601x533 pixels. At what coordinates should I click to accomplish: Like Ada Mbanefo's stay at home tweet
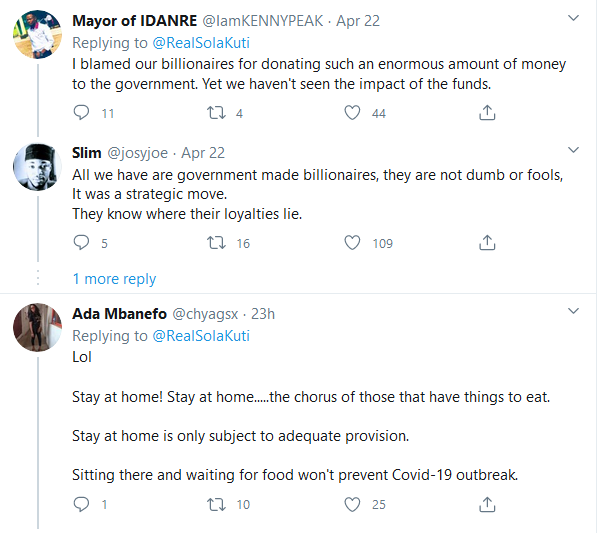[x=352, y=504]
